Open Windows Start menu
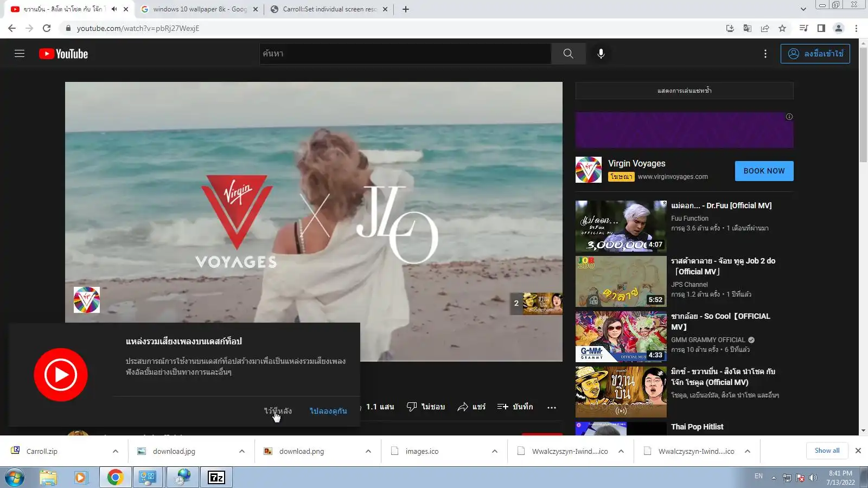The image size is (868, 488). click(x=14, y=478)
